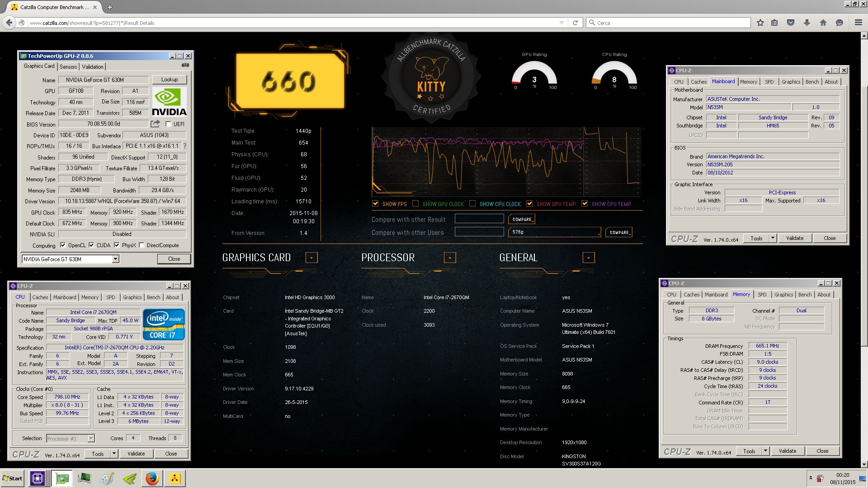Enable SHOW GPU CLOCK on the graph
This screenshot has width=868, height=488.
415,204
